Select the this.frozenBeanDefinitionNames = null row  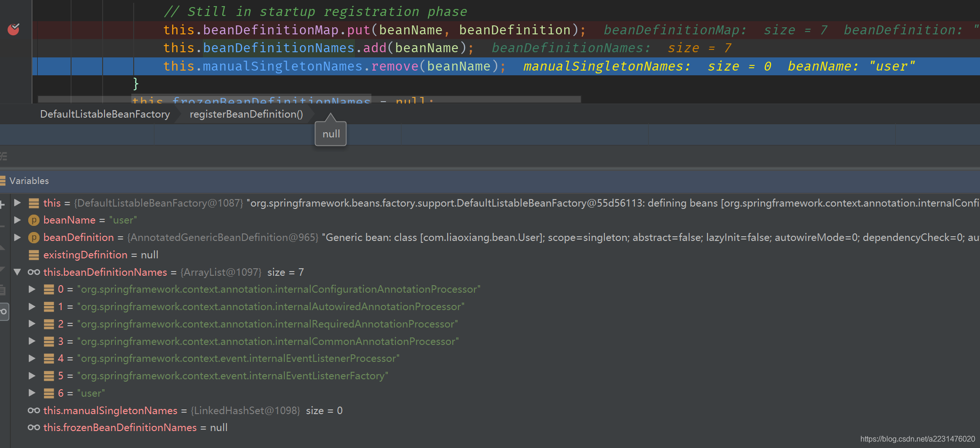[x=495, y=427]
